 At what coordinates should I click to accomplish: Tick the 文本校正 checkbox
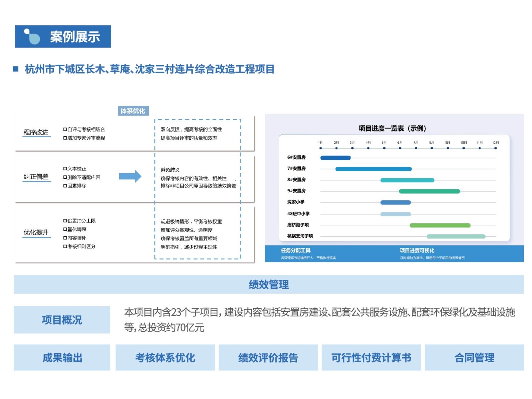(x=65, y=169)
